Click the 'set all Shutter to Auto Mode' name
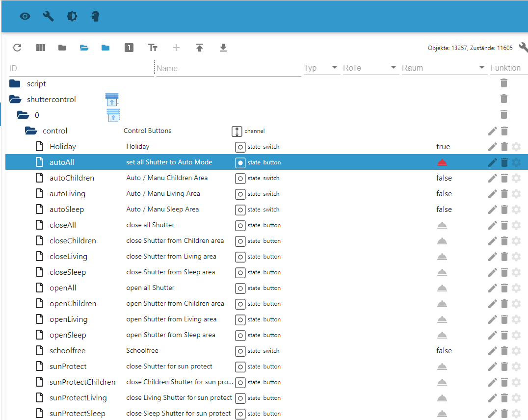This screenshot has height=420, width=528. click(169, 162)
